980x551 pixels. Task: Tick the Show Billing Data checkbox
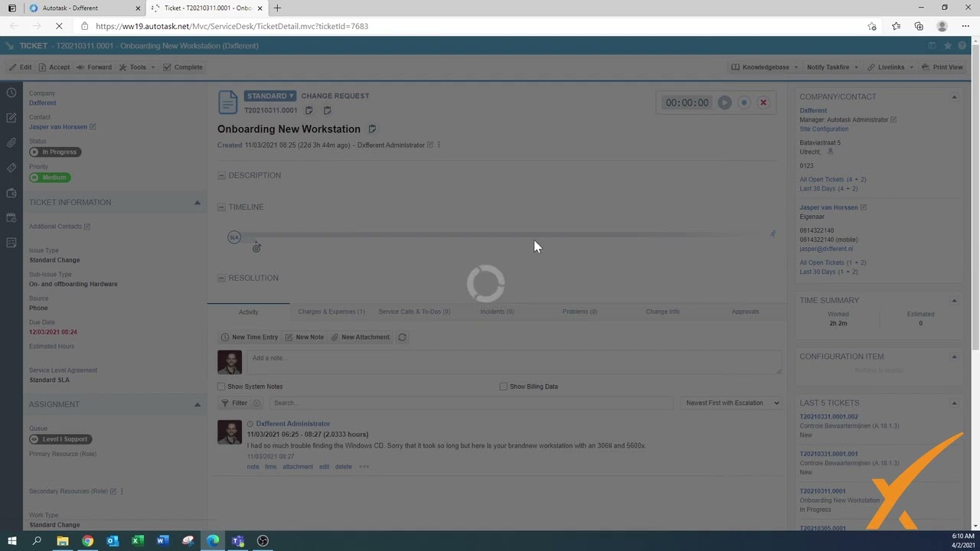(x=503, y=386)
